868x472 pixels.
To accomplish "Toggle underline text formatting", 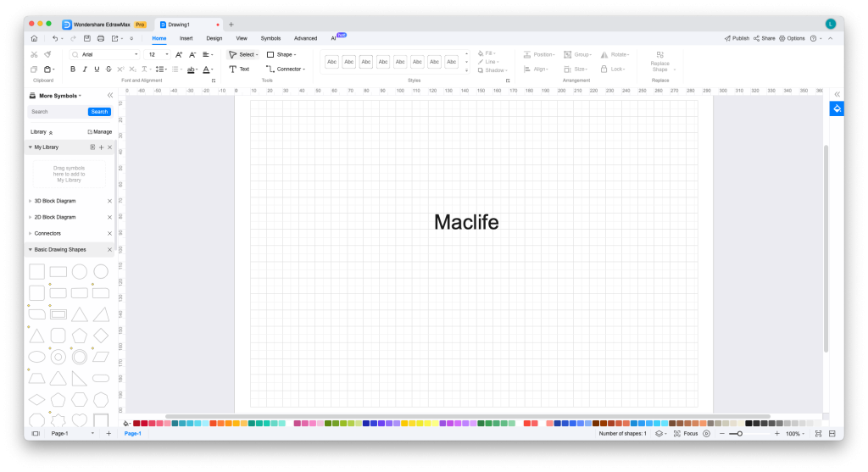I will coord(97,69).
